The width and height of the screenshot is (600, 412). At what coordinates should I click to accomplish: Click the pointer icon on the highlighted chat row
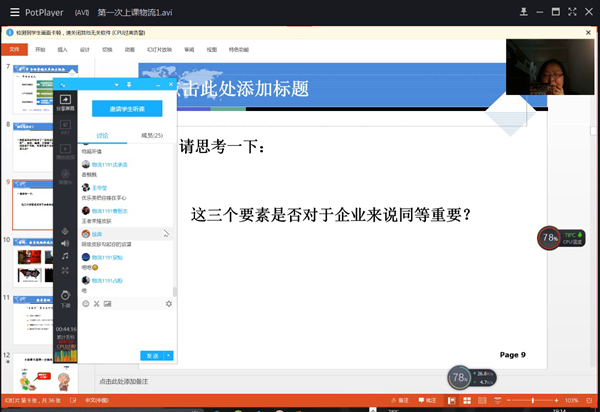[166, 234]
